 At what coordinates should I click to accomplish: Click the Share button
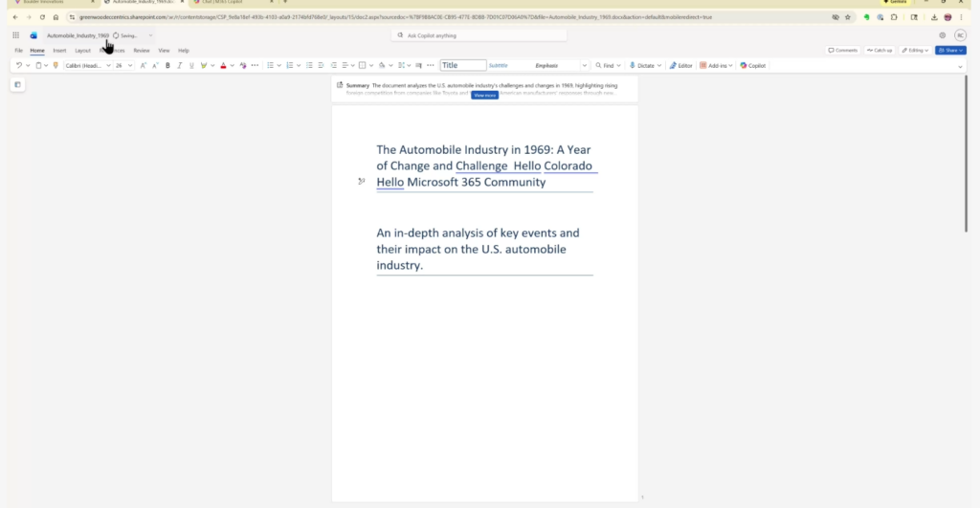[950, 50]
